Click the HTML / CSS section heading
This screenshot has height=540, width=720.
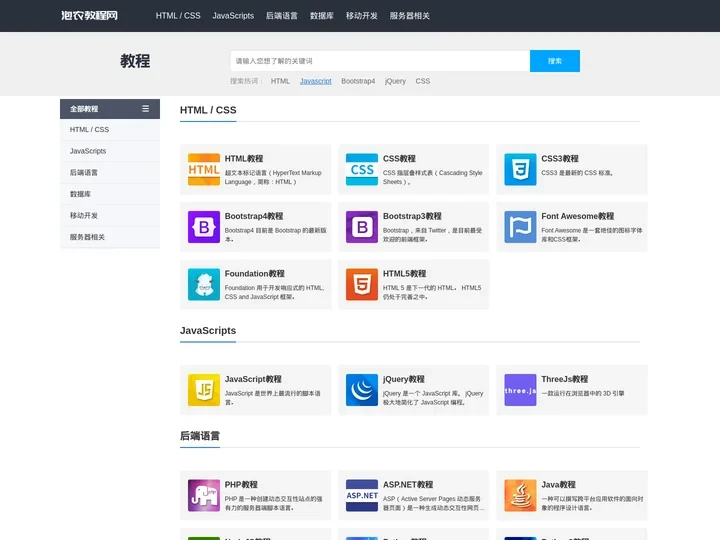tap(208, 110)
